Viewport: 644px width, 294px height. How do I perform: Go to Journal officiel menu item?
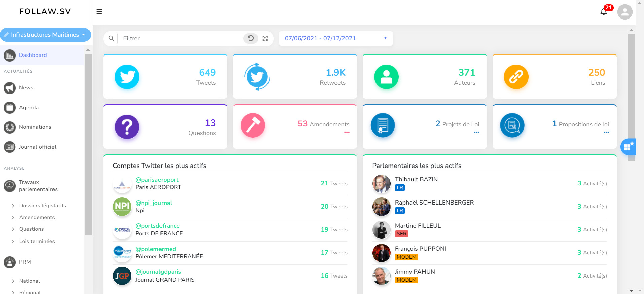click(37, 147)
